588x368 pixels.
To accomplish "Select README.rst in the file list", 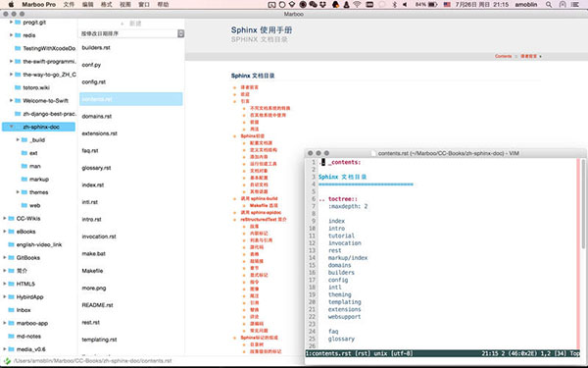I will click(x=131, y=305).
